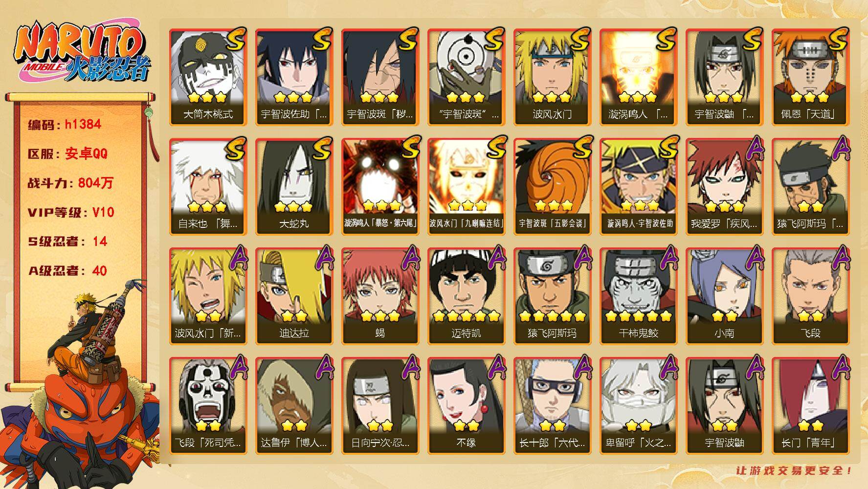Open the 迪达拉 A-rank card

point(294,296)
